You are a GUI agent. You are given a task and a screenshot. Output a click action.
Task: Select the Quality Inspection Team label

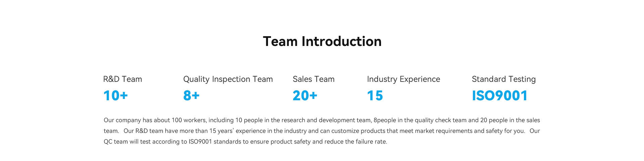coord(228,79)
